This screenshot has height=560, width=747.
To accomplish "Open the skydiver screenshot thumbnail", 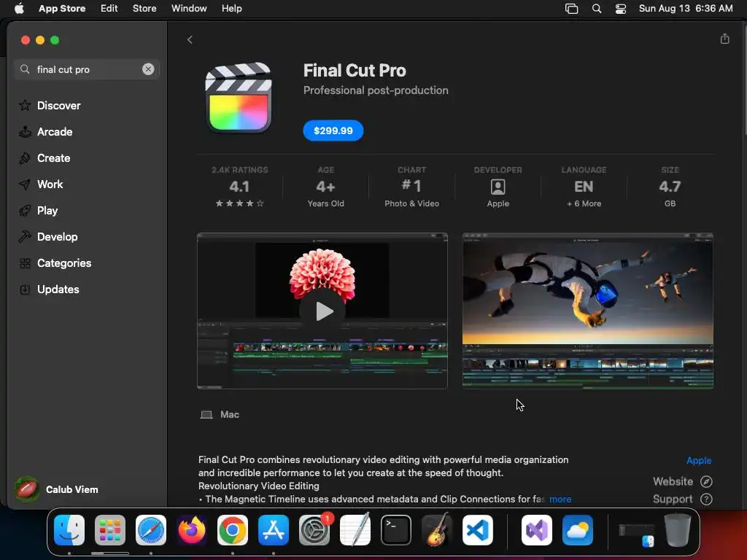I will tap(587, 311).
